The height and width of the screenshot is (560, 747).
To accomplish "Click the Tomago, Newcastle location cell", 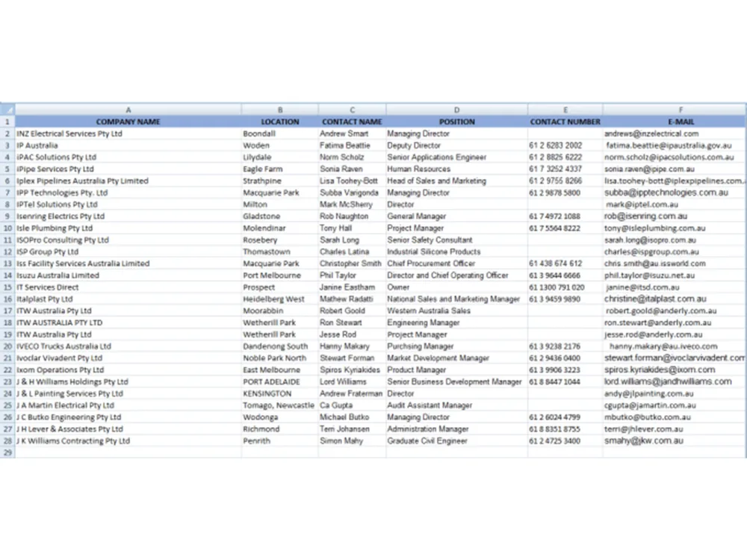I will [280, 405].
